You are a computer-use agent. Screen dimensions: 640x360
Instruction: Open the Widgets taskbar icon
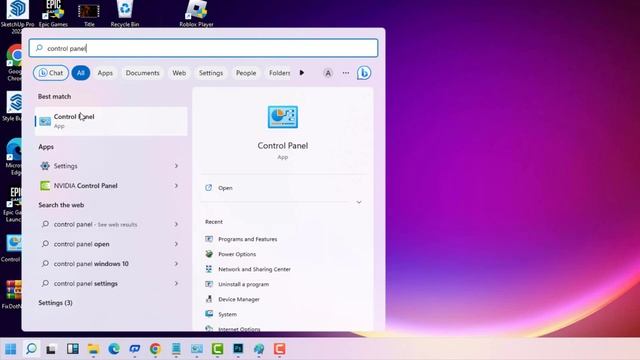73,349
